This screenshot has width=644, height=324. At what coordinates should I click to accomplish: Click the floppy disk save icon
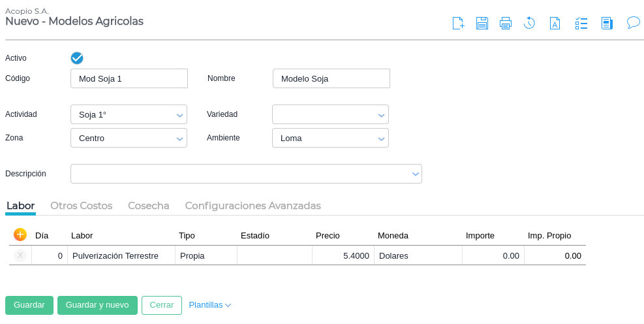pos(482,24)
